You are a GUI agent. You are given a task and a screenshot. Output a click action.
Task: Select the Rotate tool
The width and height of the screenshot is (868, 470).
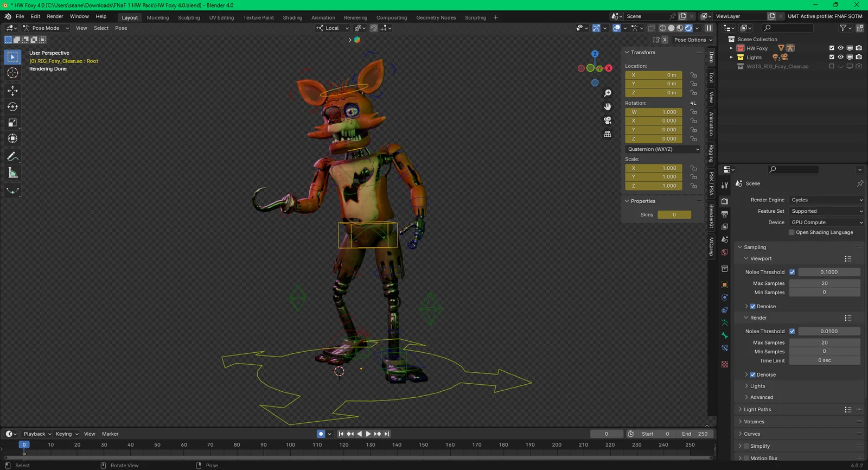pos(12,107)
